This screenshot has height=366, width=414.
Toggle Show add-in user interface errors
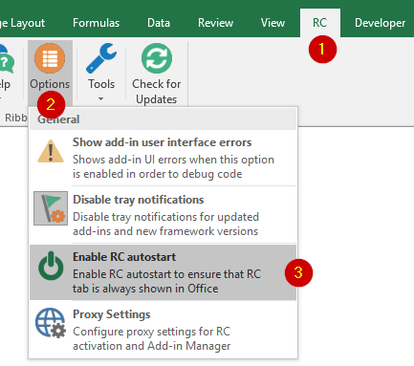163,157
